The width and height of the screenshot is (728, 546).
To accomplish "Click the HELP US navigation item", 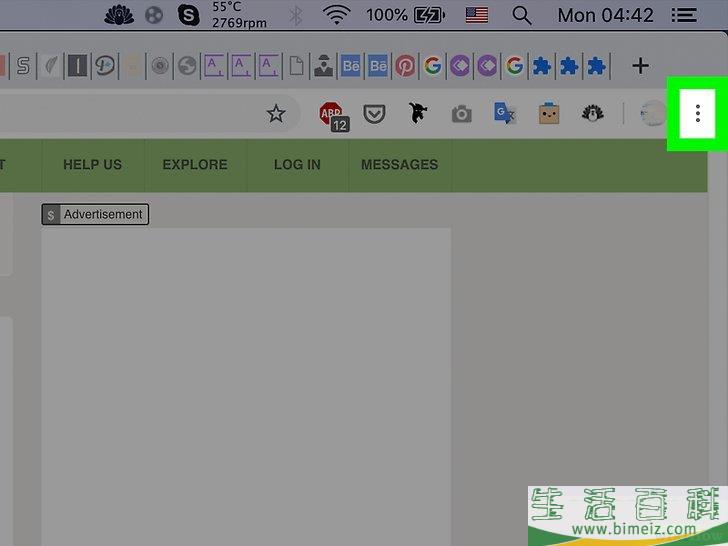I will (92, 165).
